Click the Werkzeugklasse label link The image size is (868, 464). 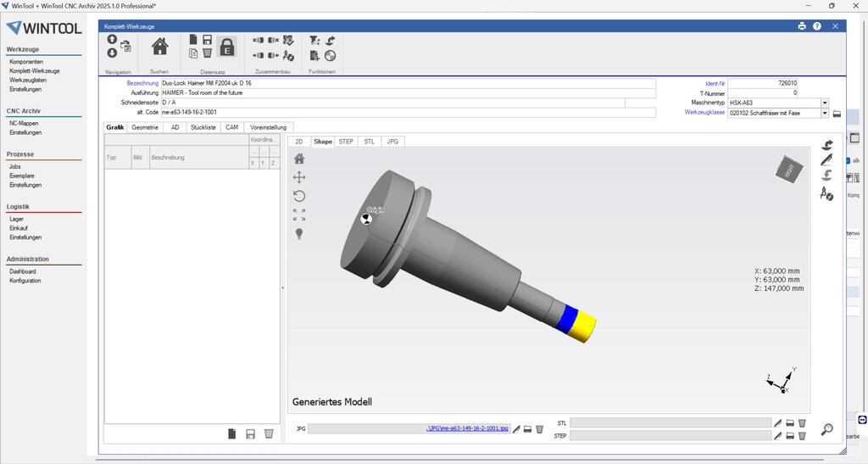click(704, 113)
